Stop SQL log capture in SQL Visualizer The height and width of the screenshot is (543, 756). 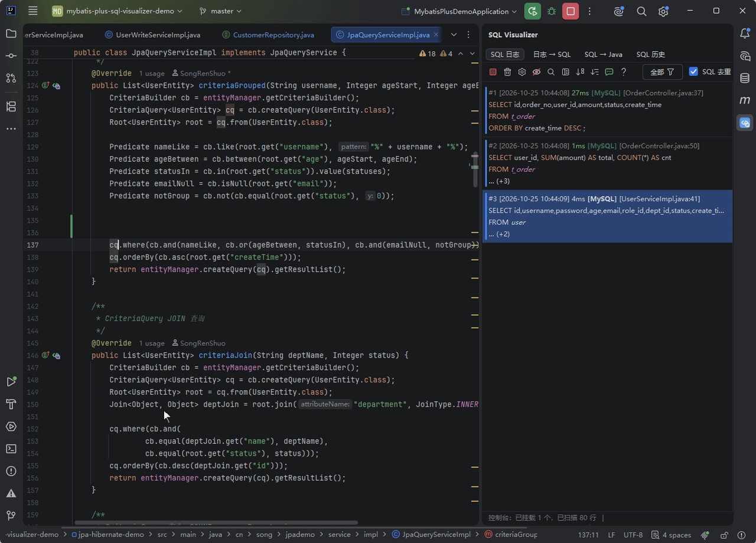(493, 72)
